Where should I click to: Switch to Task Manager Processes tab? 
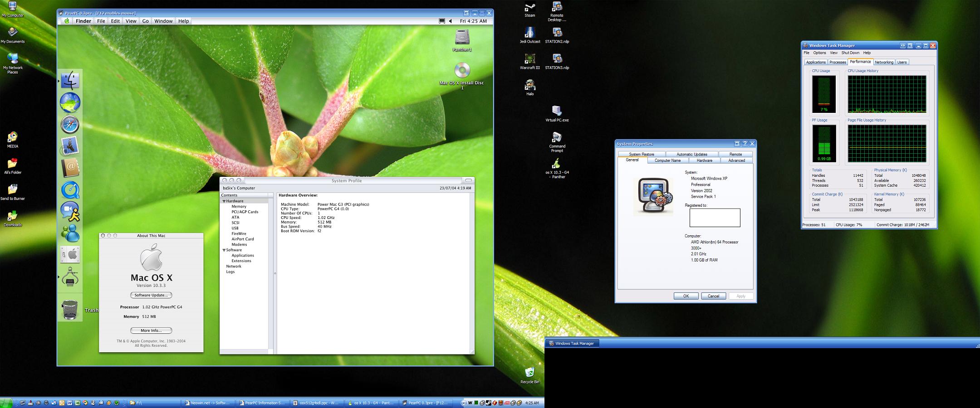(x=838, y=62)
